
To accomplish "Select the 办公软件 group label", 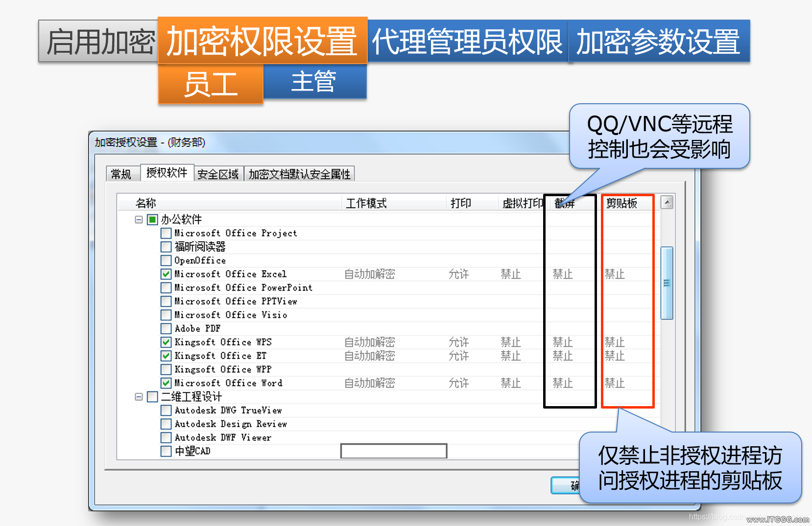I will [x=181, y=220].
